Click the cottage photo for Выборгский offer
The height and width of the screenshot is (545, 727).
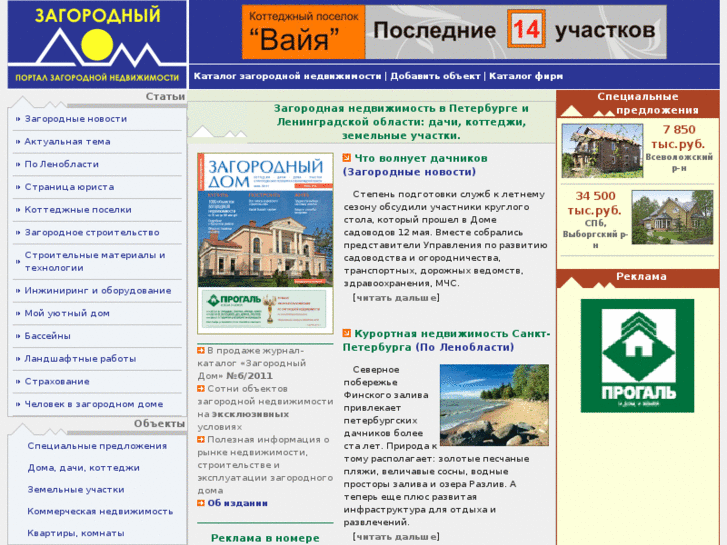[x=672, y=217]
